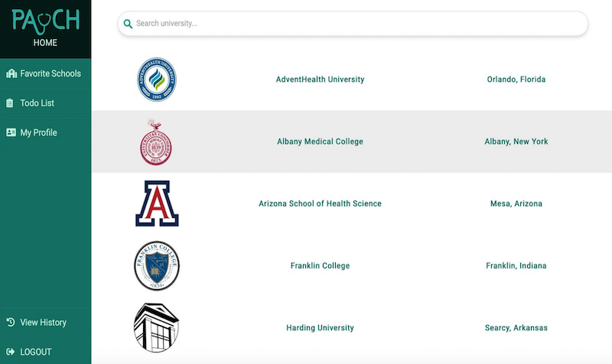612x364 pixels.
Task: Open the AdventHealth University name link
Action: tap(320, 80)
